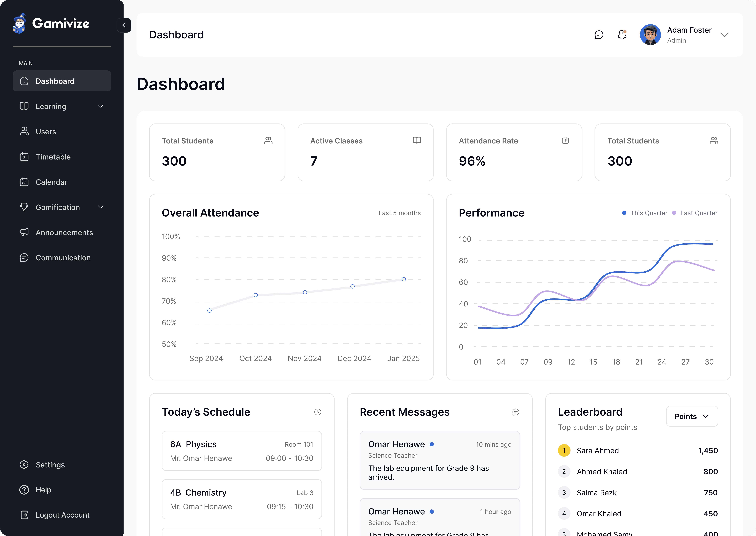Select Communication in the sidebar

click(62, 258)
